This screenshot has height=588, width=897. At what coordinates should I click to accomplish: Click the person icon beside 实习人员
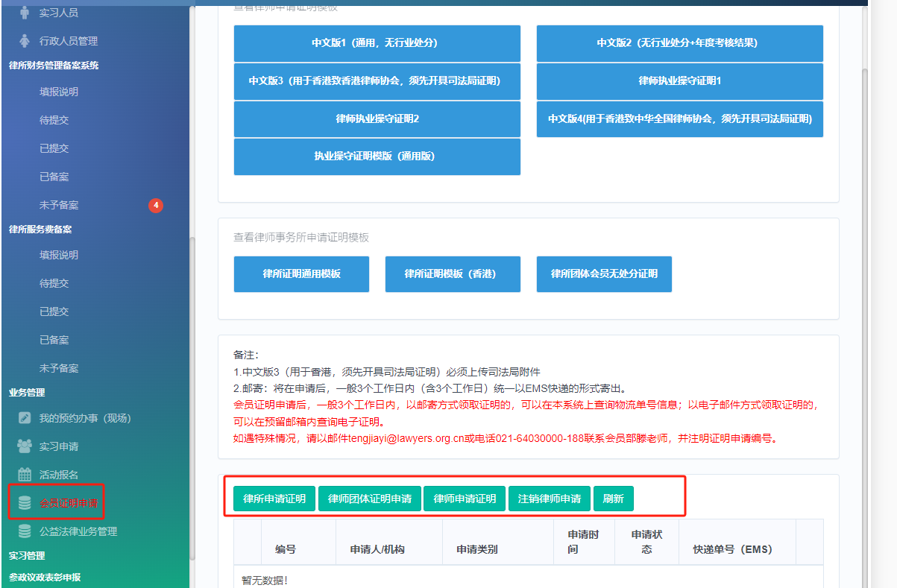(x=25, y=13)
